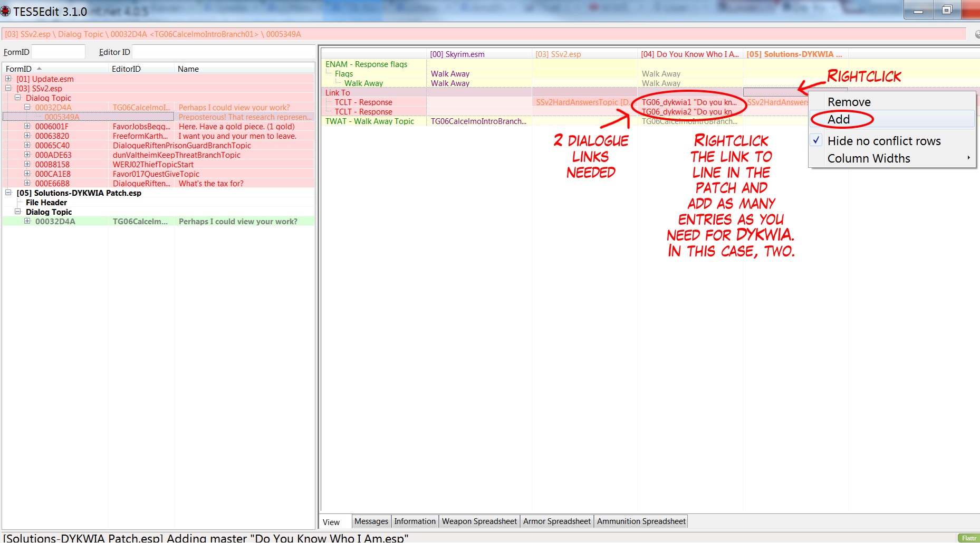
Task: Select File Header under Solutions-DYKWIA Patch
Action: click(46, 203)
